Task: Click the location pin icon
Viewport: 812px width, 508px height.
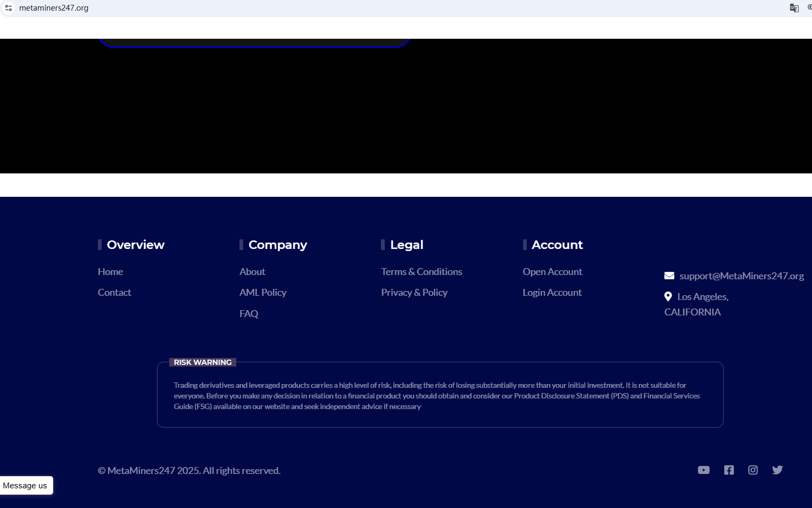Action: pyautogui.click(x=668, y=296)
